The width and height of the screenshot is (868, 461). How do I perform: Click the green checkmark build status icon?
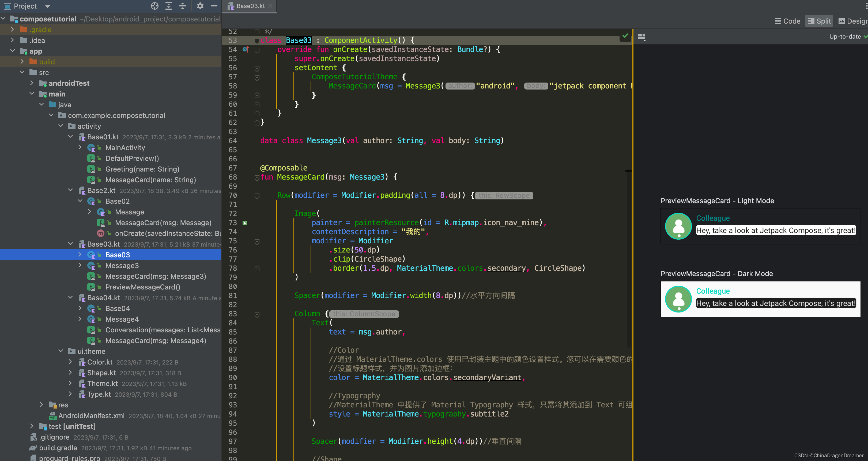[x=626, y=36]
